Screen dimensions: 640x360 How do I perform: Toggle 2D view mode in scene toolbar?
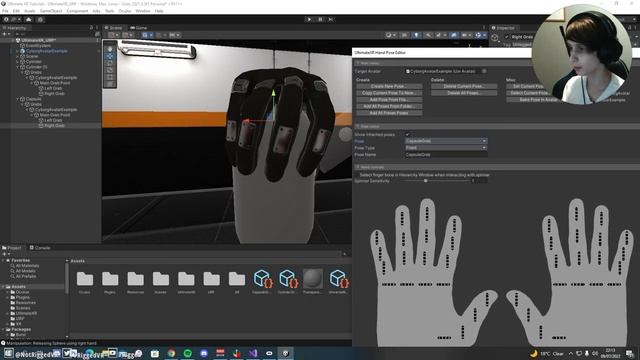[x=404, y=35]
